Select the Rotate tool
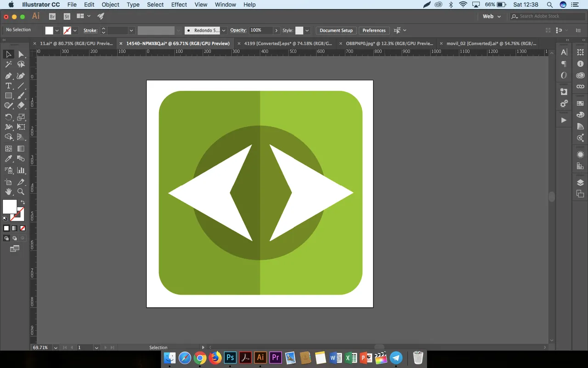This screenshot has height=368, width=588. click(8, 117)
